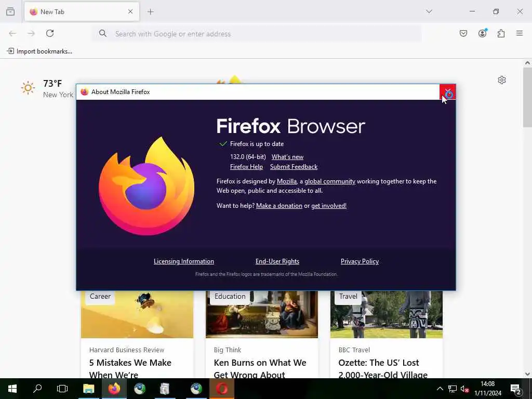Image resolution: width=532 pixels, height=399 pixels.
Task: Open the 73°F New York weather widget
Action: 47,88
